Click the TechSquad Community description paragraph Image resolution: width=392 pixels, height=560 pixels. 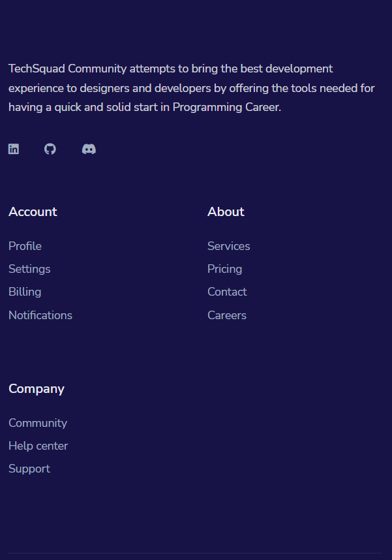(192, 88)
